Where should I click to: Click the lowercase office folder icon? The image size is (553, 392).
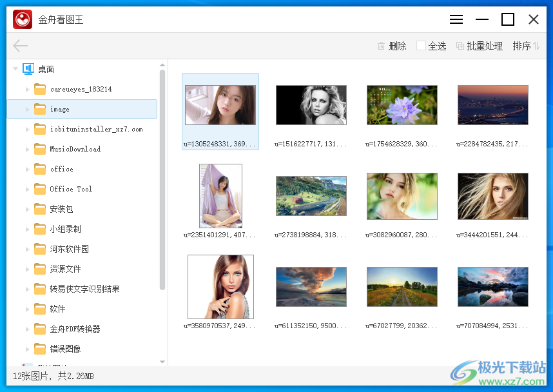[x=40, y=169]
